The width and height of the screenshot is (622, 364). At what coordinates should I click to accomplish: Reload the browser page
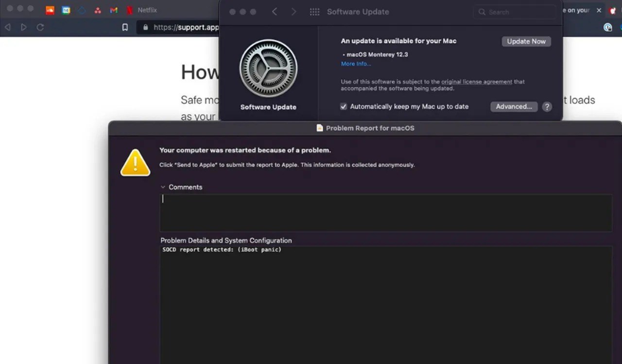click(40, 27)
